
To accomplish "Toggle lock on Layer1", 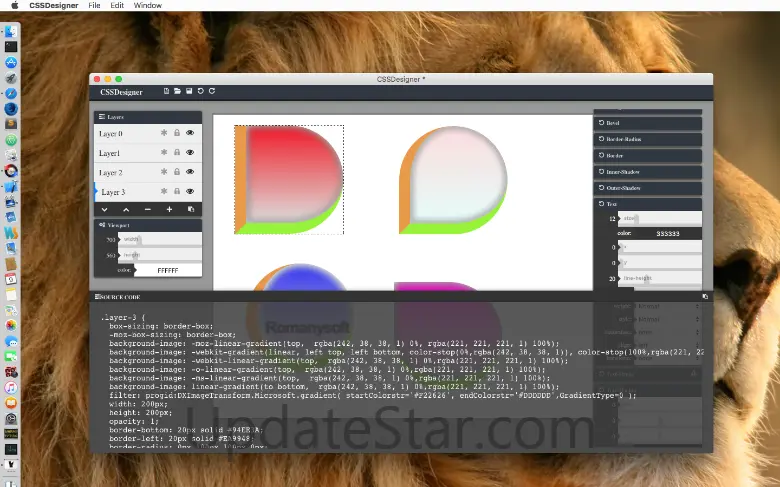I will pos(177,152).
